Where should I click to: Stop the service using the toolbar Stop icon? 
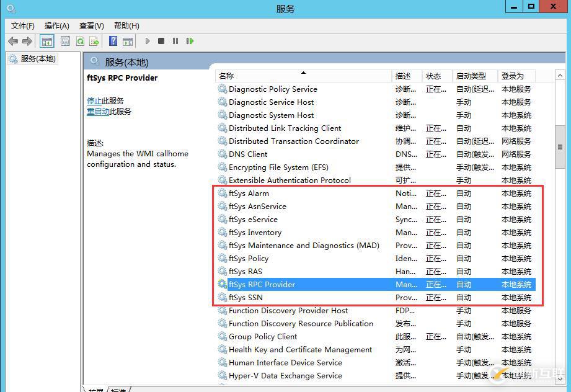pyautogui.click(x=161, y=42)
